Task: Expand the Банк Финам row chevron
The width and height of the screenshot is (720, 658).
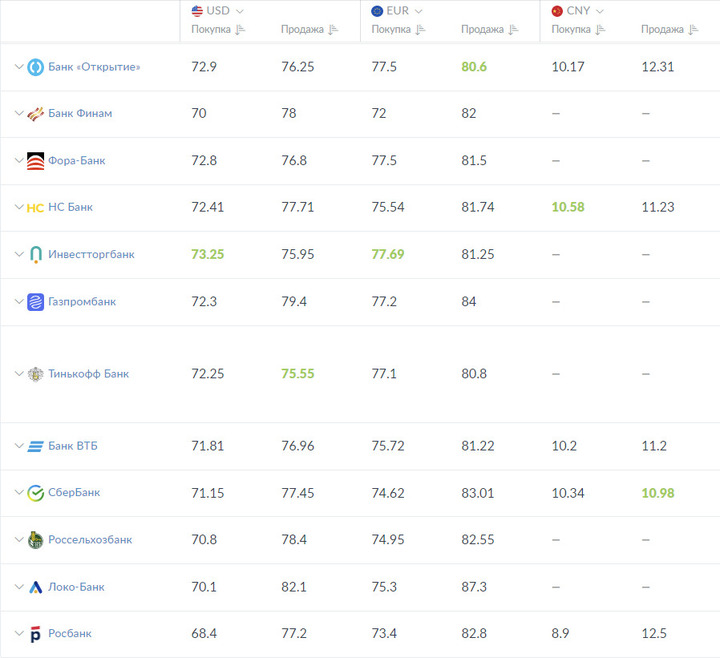Action: pyautogui.click(x=19, y=113)
